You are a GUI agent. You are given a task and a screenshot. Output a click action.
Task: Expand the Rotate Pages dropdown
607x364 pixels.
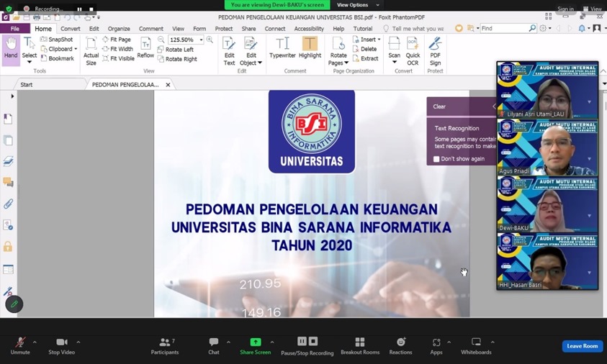pyautogui.click(x=346, y=63)
